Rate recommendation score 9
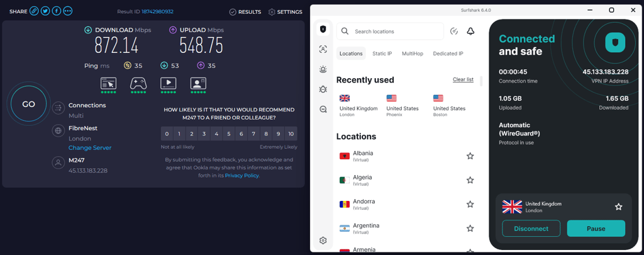Image resolution: width=644 pixels, height=255 pixels. [279, 133]
